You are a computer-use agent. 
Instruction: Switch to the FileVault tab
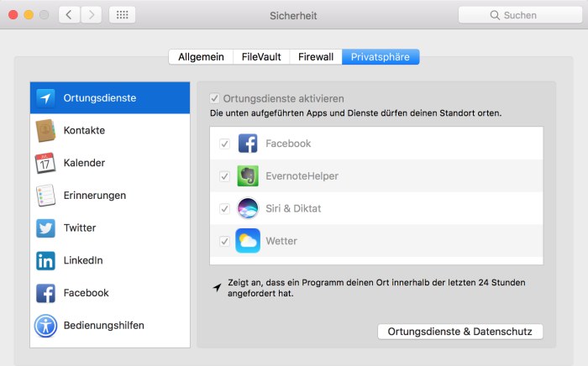(x=261, y=57)
